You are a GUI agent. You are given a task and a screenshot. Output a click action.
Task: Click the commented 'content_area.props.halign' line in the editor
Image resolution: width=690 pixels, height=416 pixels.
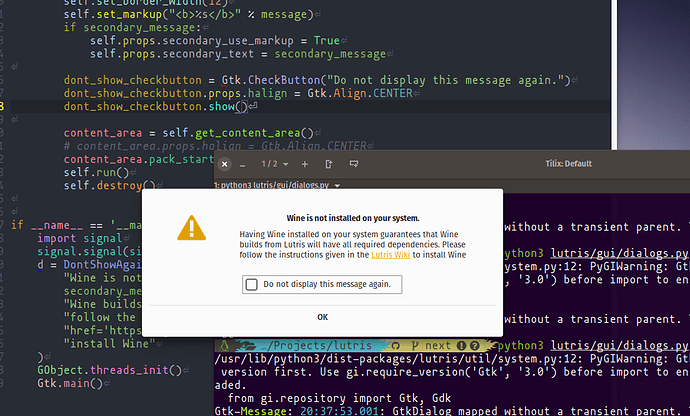[216, 146]
